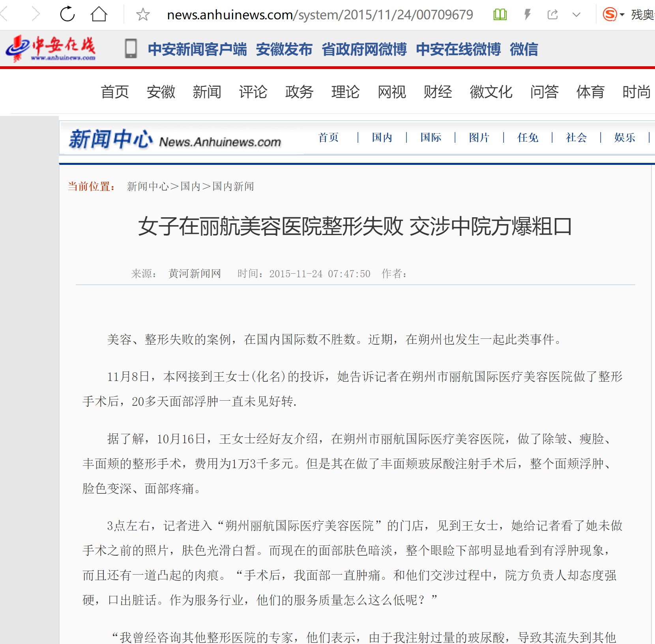
Task: Click paragraph starting 我曾经咨询其他整形医院
Action: pos(363,637)
